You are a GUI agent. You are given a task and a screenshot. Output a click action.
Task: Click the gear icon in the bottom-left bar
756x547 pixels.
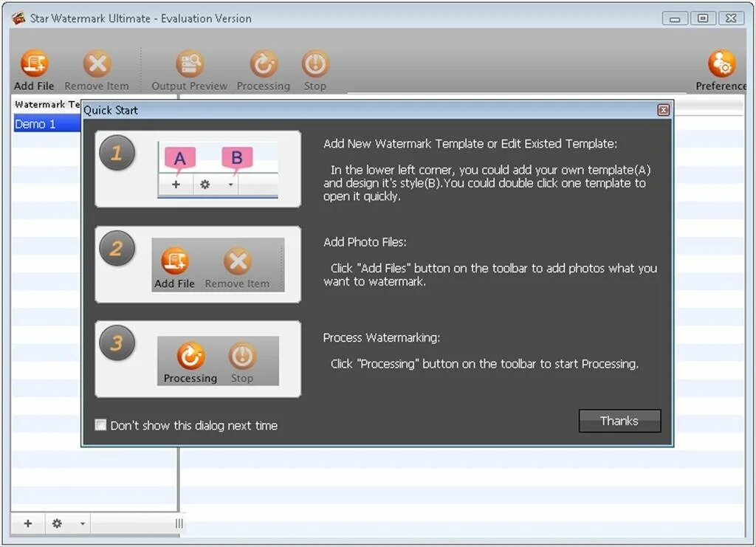tap(57, 523)
